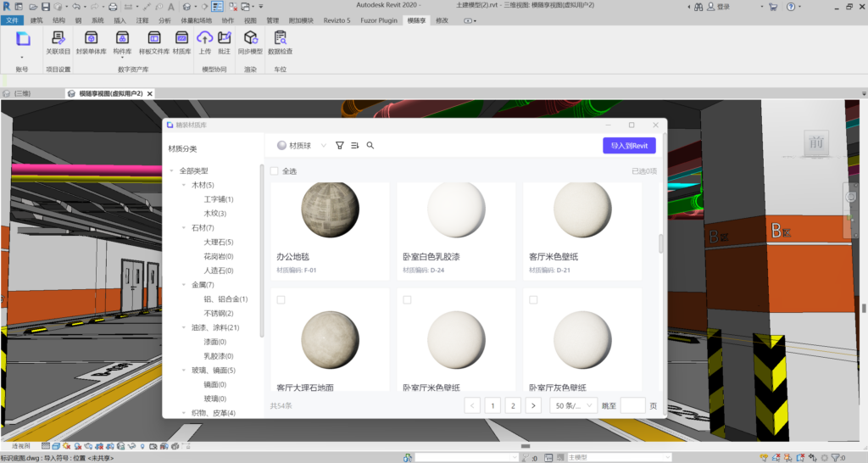Open the 关联项目 link project tool
The height and width of the screenshot is (463, 868).
coord(58,42)
